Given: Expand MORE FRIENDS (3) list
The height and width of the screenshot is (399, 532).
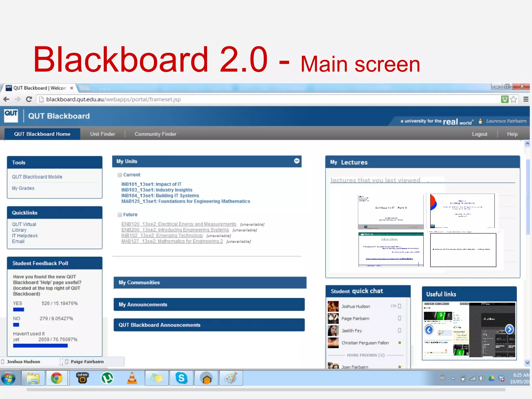Looking at the screenshot, I should pos(365,355).
